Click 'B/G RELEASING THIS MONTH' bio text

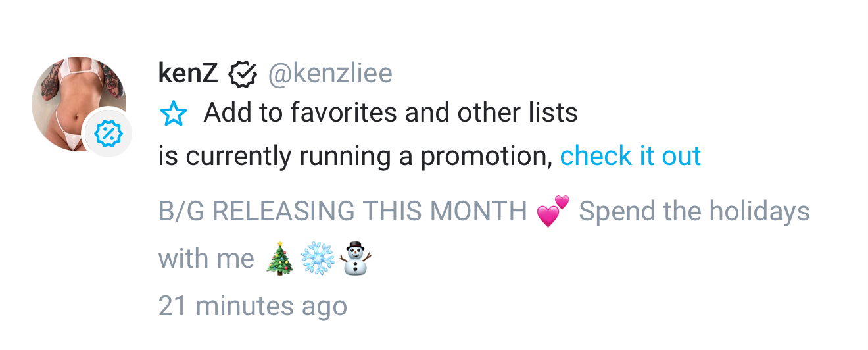click(x=342, y=212)
